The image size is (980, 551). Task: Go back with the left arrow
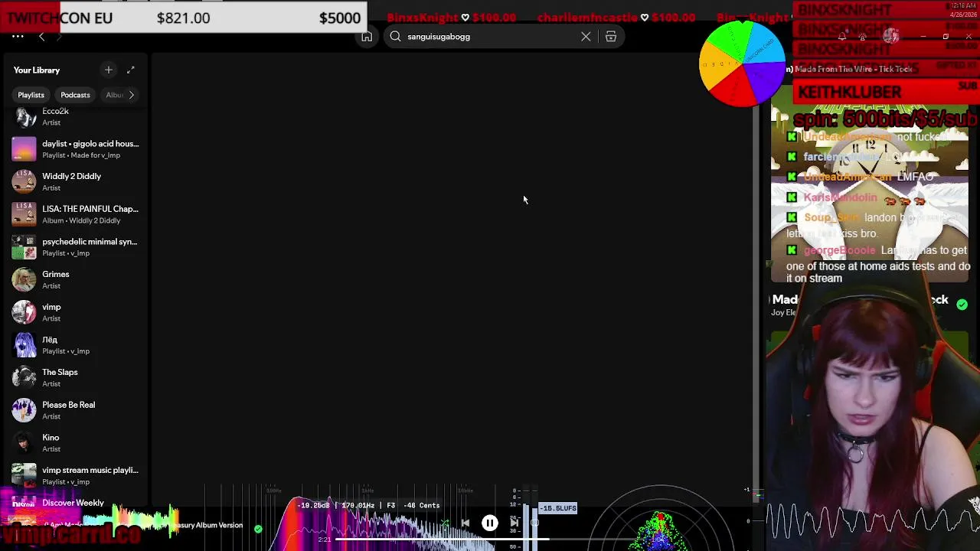(x=41, y=37)
